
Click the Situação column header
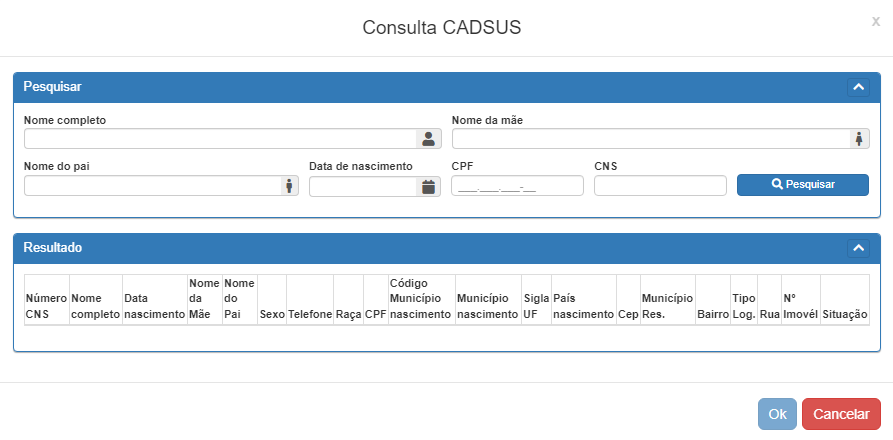click(845, 314)
